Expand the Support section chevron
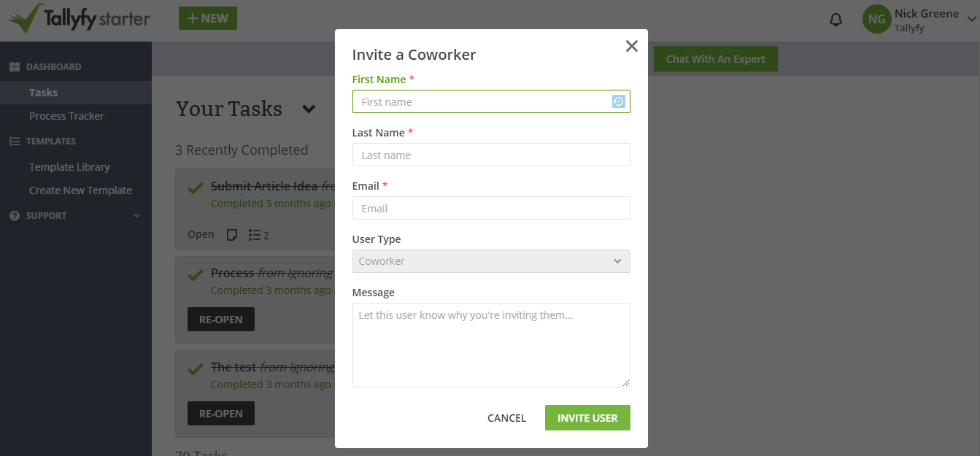 coord(136,215)
